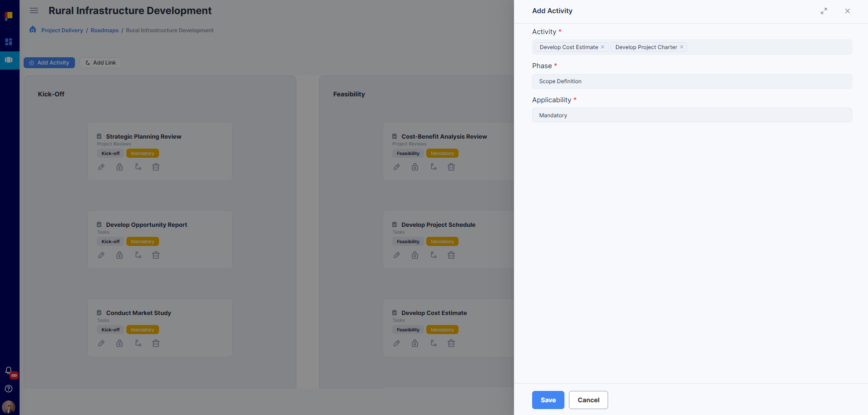Screen dimensions: 868x415
Task: Open the Applicability dropdown showing Mandatory
Action: (x=692, y=115)
